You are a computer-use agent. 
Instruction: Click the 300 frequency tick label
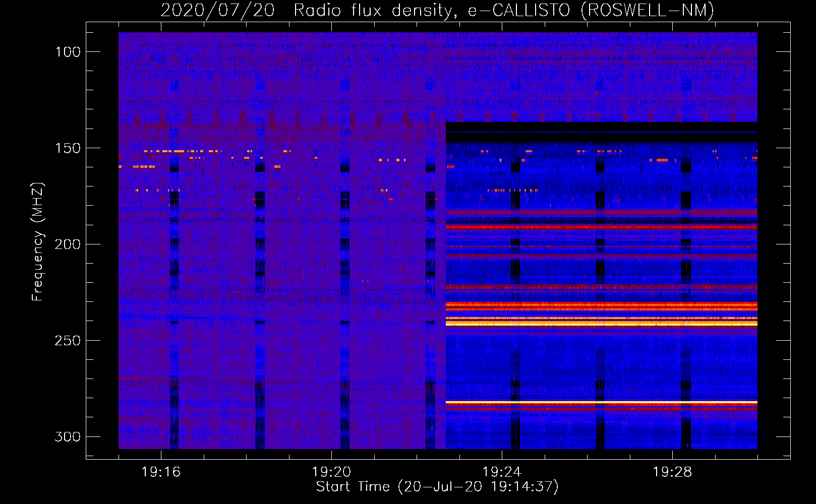pyautogui.click(x=68, y=436)
